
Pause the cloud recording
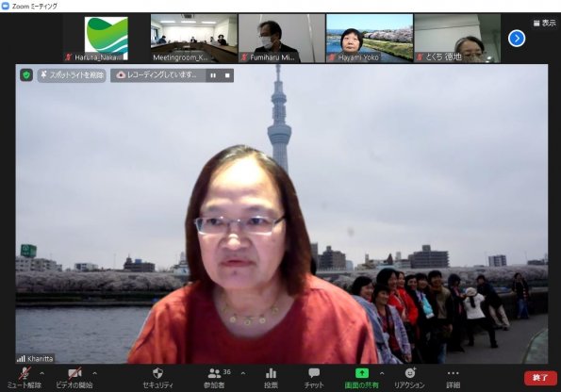[x=213, y=75]
